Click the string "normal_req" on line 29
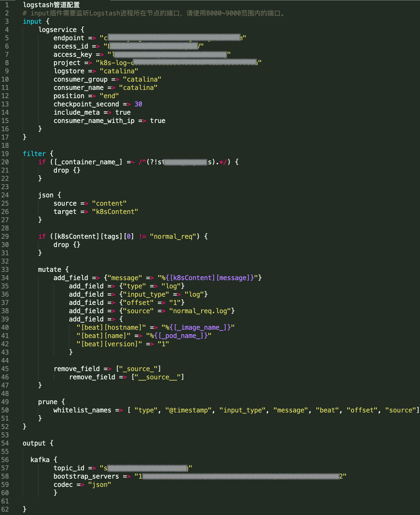The width and height of the screenshot is (420, 515). tap(173, 236)
